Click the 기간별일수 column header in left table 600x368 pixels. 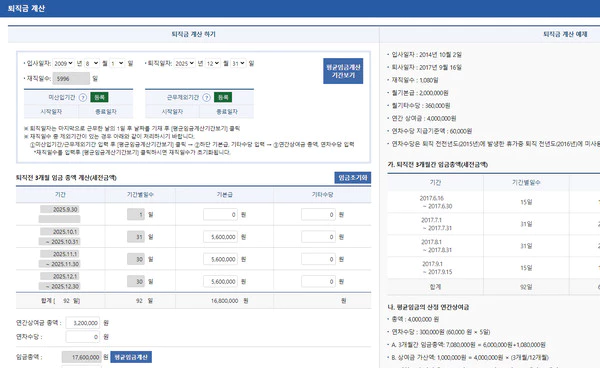point(140,195)
